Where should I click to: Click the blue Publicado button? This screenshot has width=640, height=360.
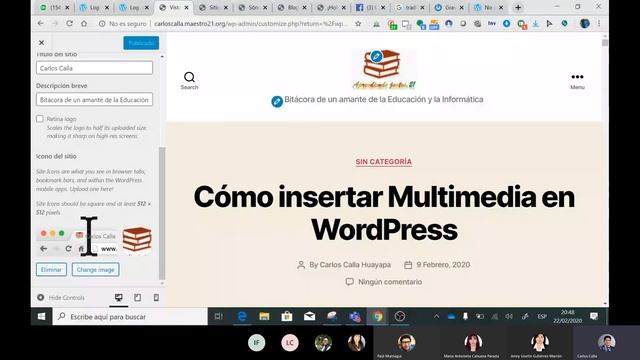click(141, 43)
